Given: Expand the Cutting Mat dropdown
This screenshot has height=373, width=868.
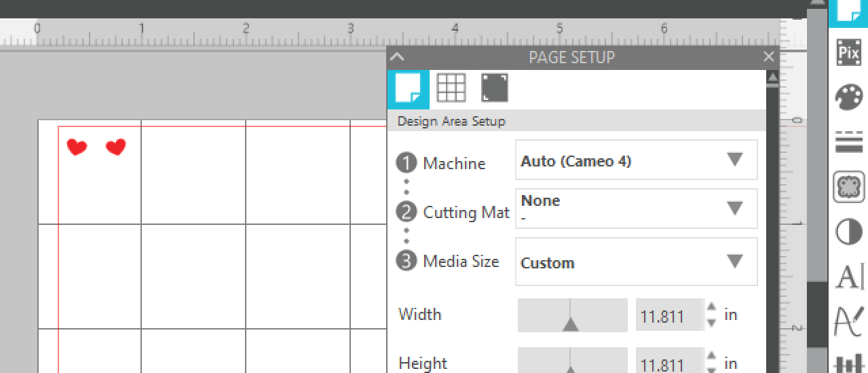Looking at the screenshot, I should [637, 209].
